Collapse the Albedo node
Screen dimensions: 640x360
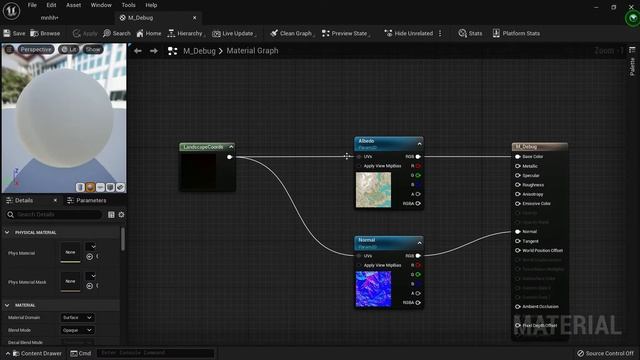pyautogui.click(x=419, y=144)
